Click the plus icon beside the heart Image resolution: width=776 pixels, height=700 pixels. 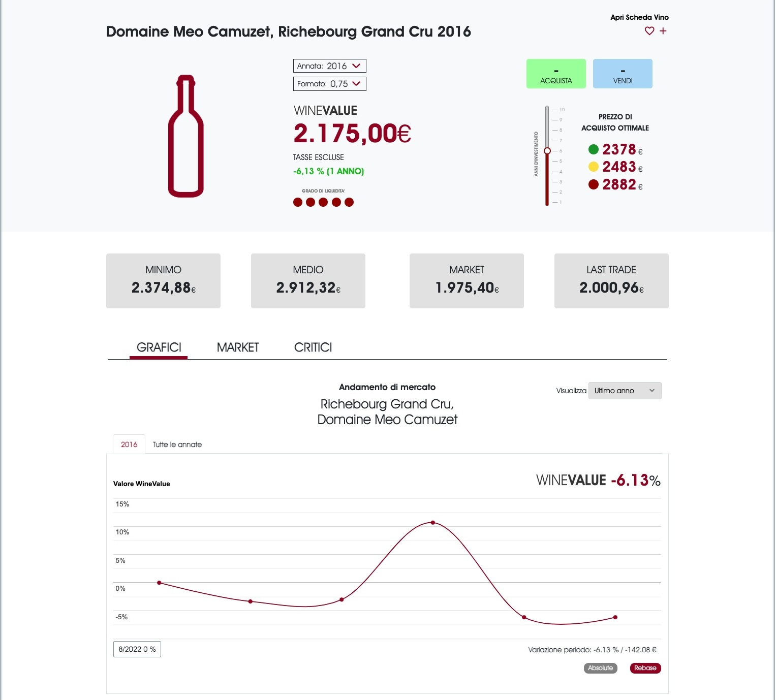(x=663, y=31)
